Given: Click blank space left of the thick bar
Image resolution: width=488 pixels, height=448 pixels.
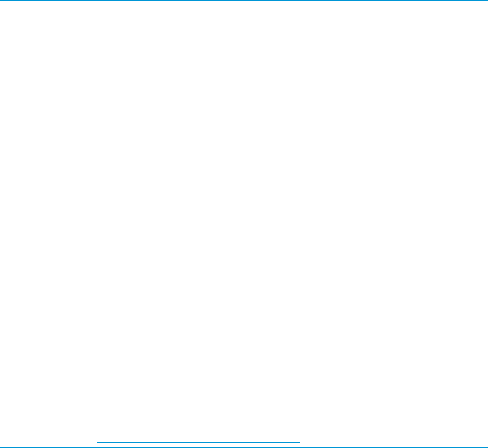Looking at the screenshot, I should point(48,442).
